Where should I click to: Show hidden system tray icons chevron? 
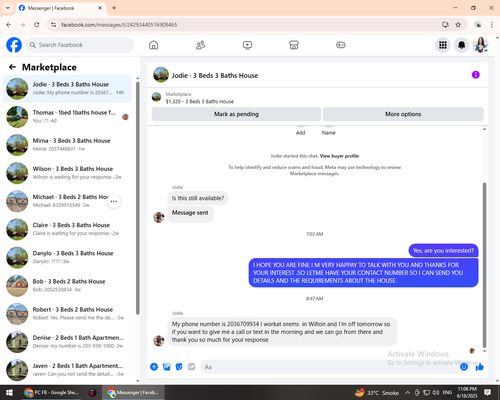pos(407,393)
